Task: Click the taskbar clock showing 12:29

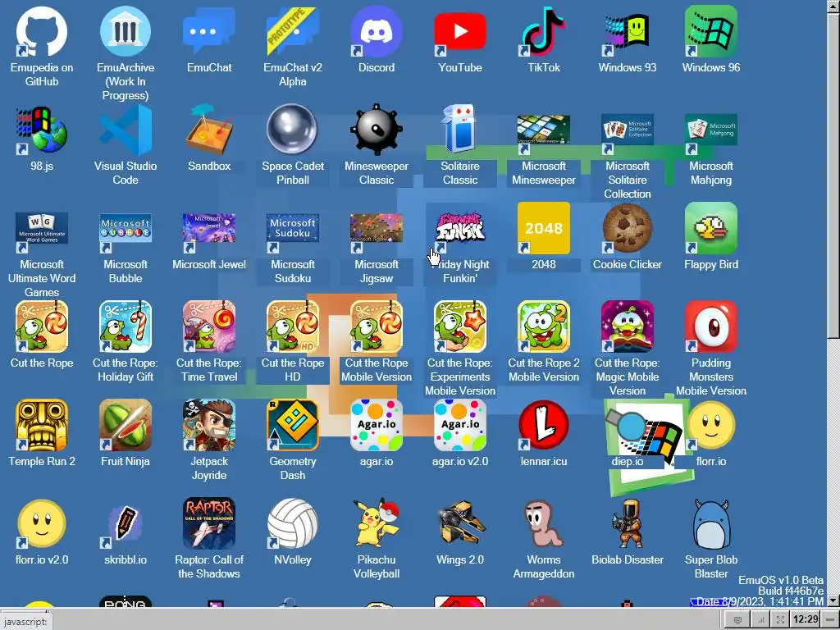Action: [806, 619]
